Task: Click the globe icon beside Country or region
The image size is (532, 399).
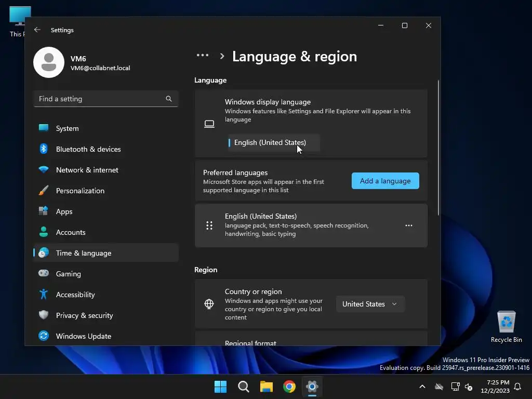Action: [209, 303]
